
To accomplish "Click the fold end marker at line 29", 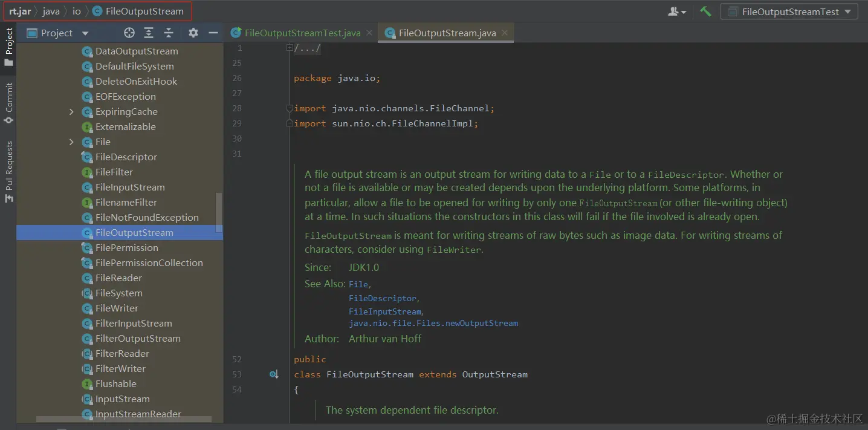I will click(290, 123).
